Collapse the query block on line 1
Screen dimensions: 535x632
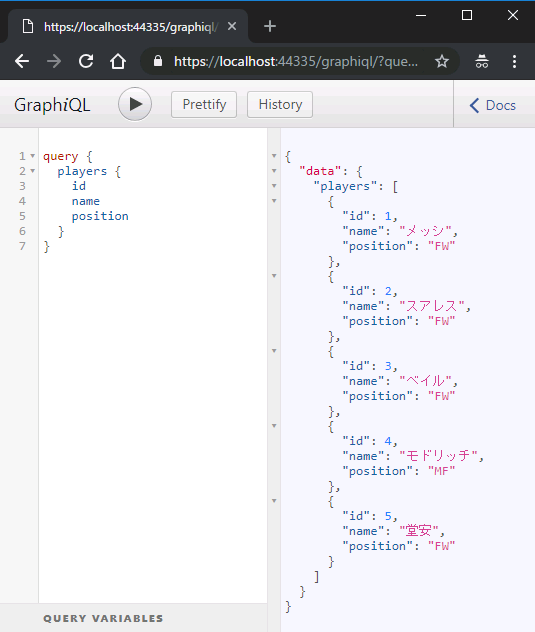click(33, 156)
